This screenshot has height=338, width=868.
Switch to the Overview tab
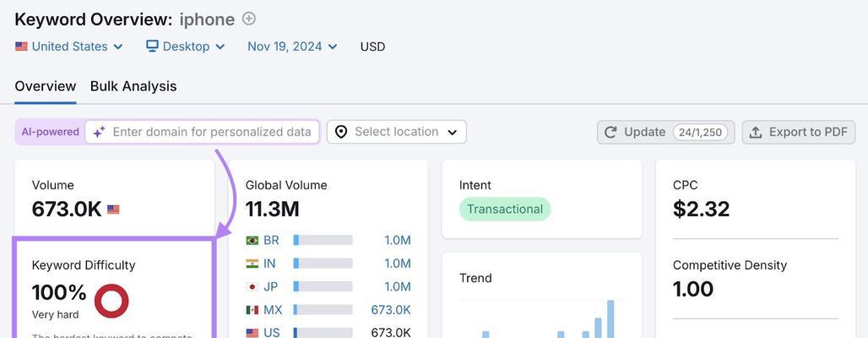(46, 86)
